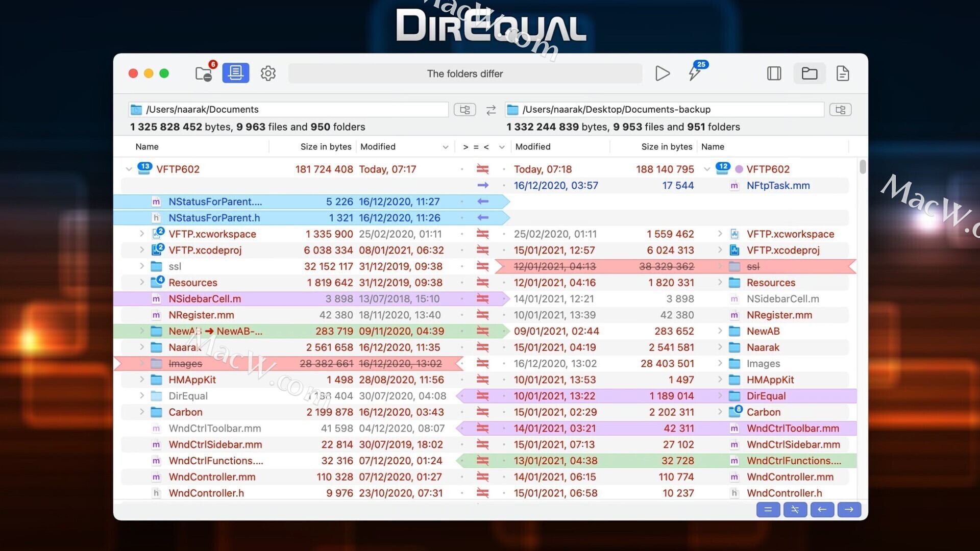Click the right DirEqual folder icon
980x551 pixels.
734,396
